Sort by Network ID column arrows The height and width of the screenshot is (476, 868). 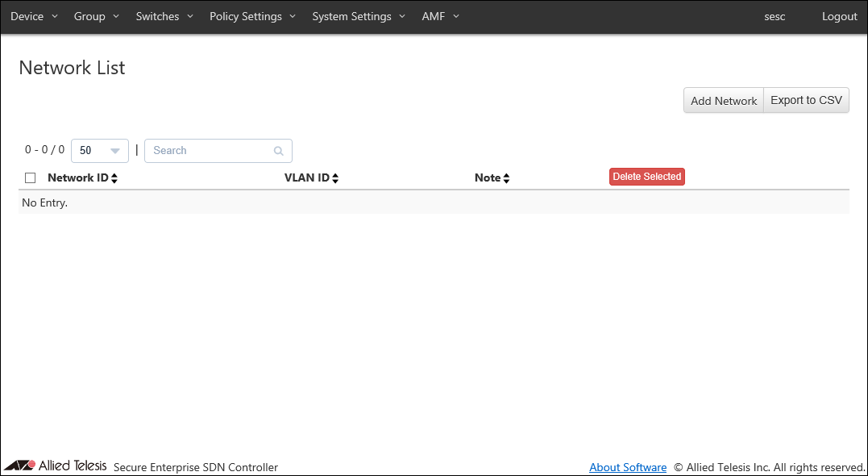pos(114,178)
